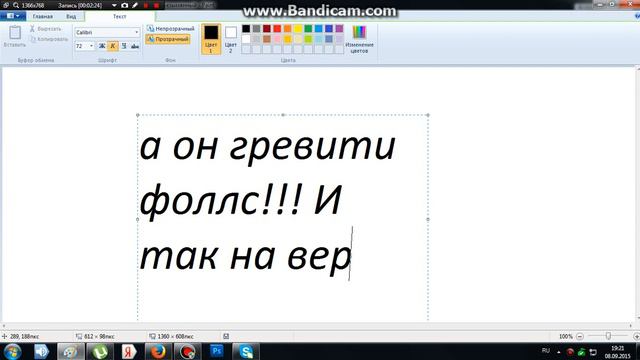Open the Paint application menu button
The height and width of the screenshot is (360, 640).
pos(13,16)
